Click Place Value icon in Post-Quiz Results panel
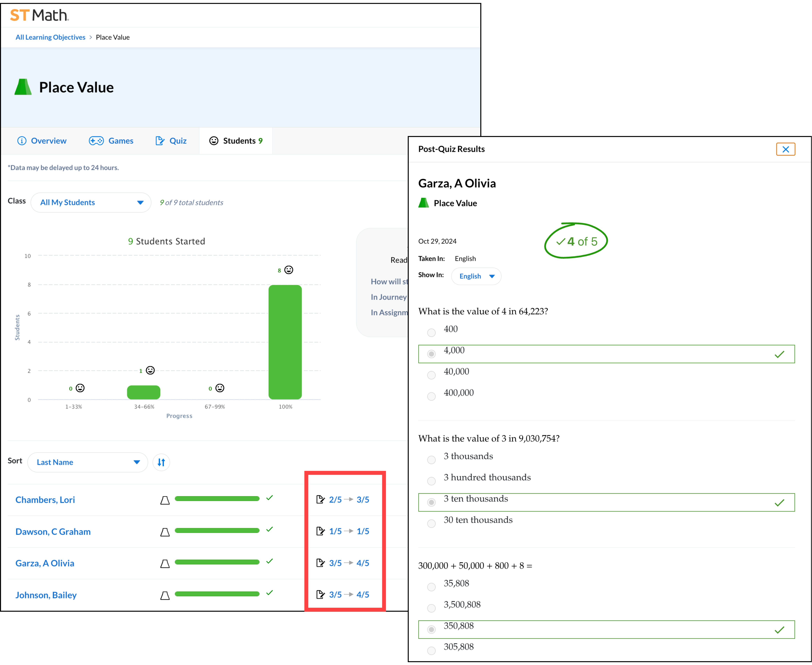The image size is (812, 665). tap(424, 203)
